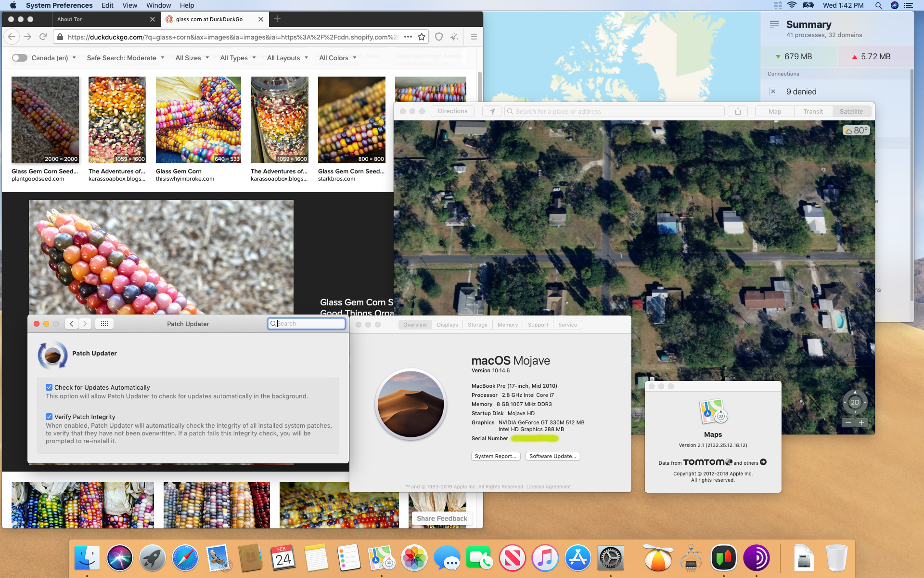Click the System Report... button
The height and width of the screenshot is (578, 924).
[x=495, y=456]
